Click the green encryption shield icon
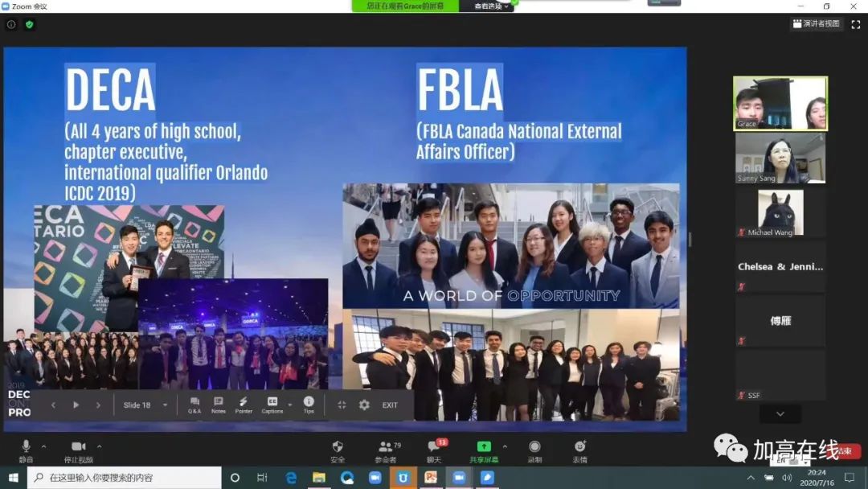Image resolution: width=868 pixels, height=489 pixels. (30, 24)
